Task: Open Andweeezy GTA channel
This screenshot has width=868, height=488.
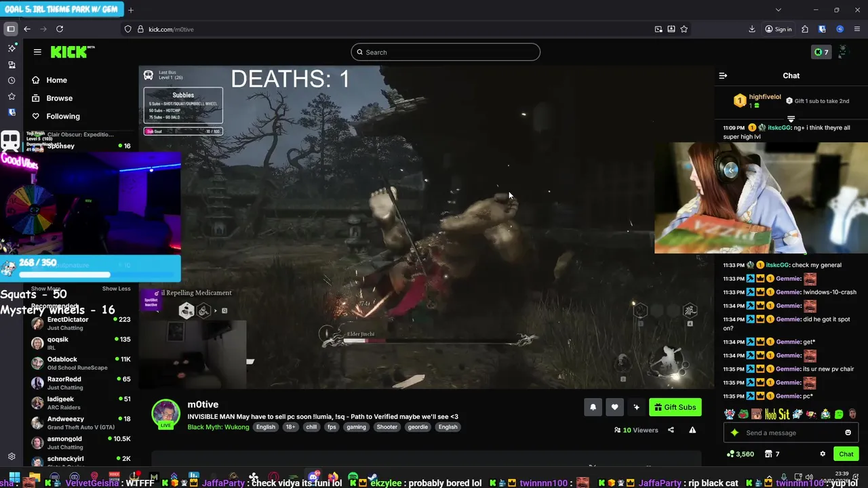Action: (81, 423)
